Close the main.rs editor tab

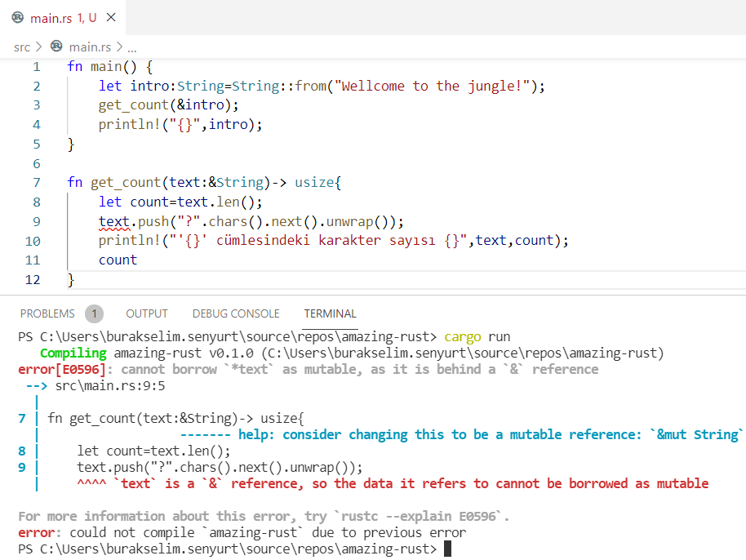111,17
